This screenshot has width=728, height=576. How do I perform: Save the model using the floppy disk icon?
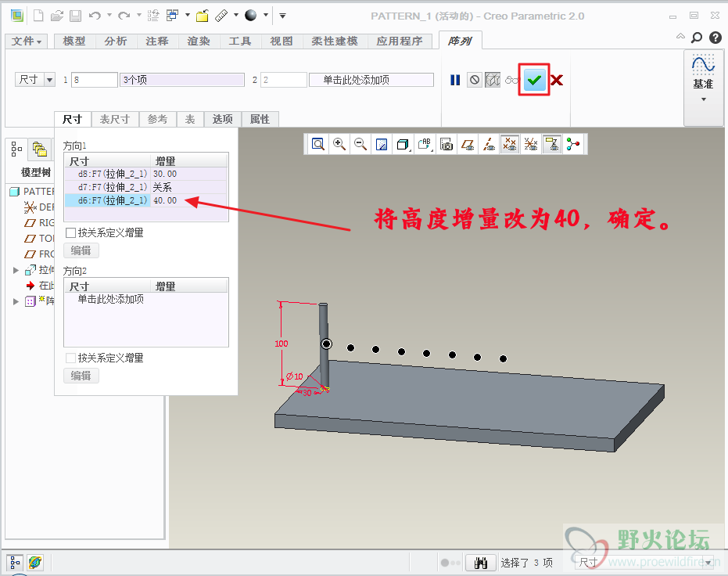tap(75, 15)
